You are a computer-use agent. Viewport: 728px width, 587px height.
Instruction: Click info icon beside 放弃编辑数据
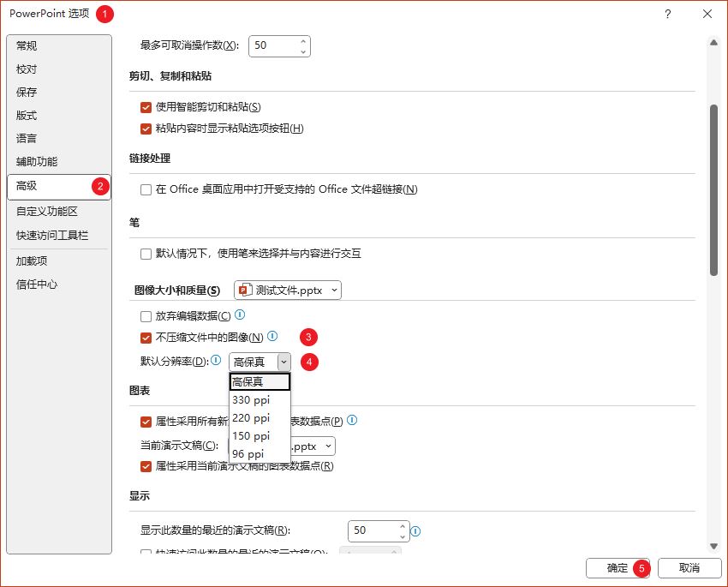(240, 315)
